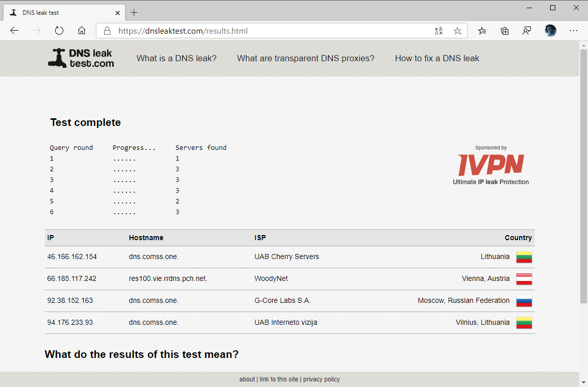
Task: Open the 'privacy policy' footer link
Action: click(322, 379)
